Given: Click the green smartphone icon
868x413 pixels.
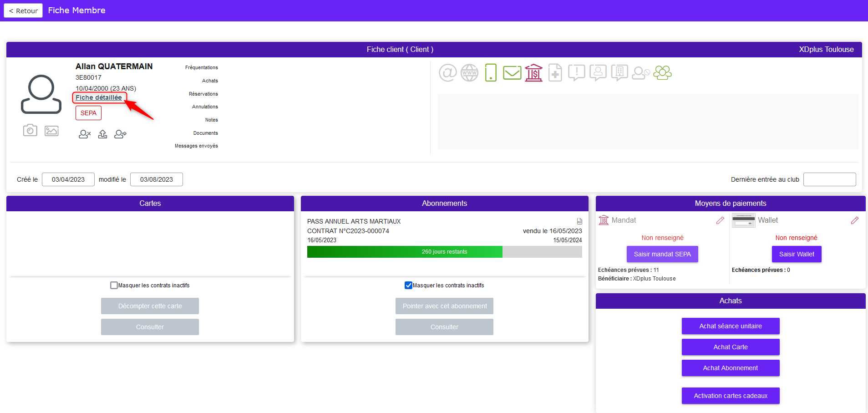Looking at the screenshot, I should point(491,73).
